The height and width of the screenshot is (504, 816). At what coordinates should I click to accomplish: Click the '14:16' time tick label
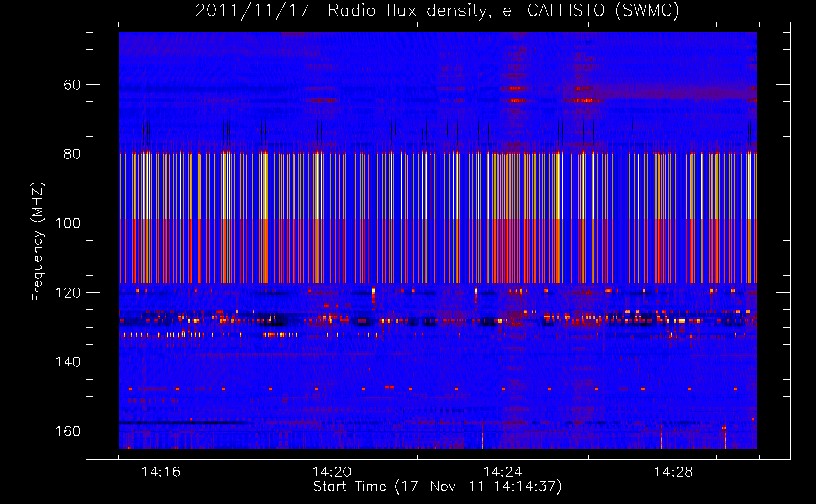(x=161, y=472)
